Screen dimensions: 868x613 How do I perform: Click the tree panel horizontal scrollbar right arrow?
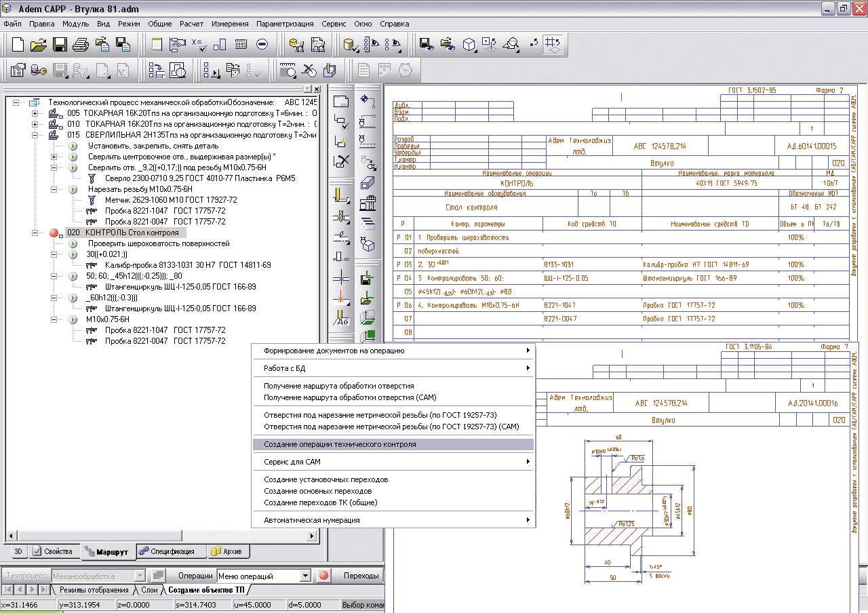[x=313, y=536]
